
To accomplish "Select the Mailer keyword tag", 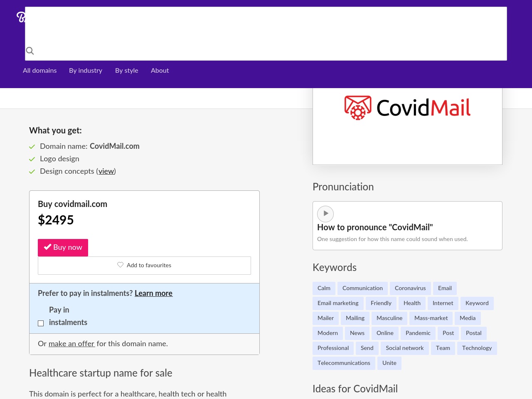I will (x=325, y=318).
